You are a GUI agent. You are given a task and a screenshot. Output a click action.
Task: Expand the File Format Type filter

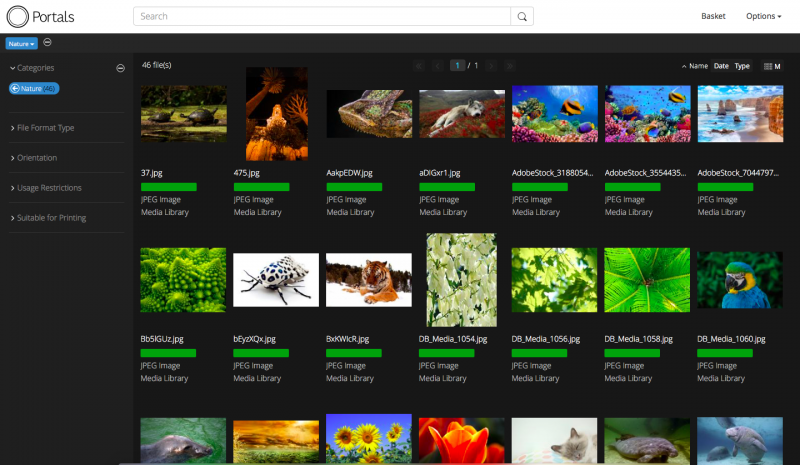[45, 128]
